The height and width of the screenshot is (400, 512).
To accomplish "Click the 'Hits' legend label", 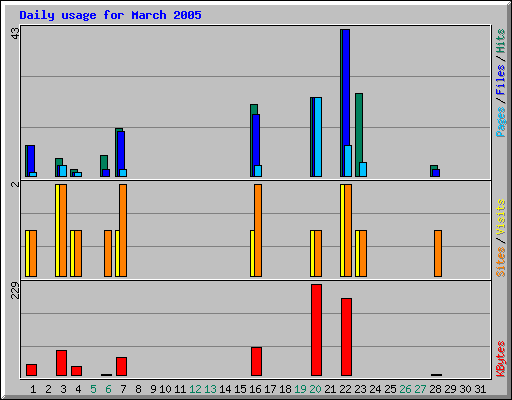I will (x=501, y=41).
